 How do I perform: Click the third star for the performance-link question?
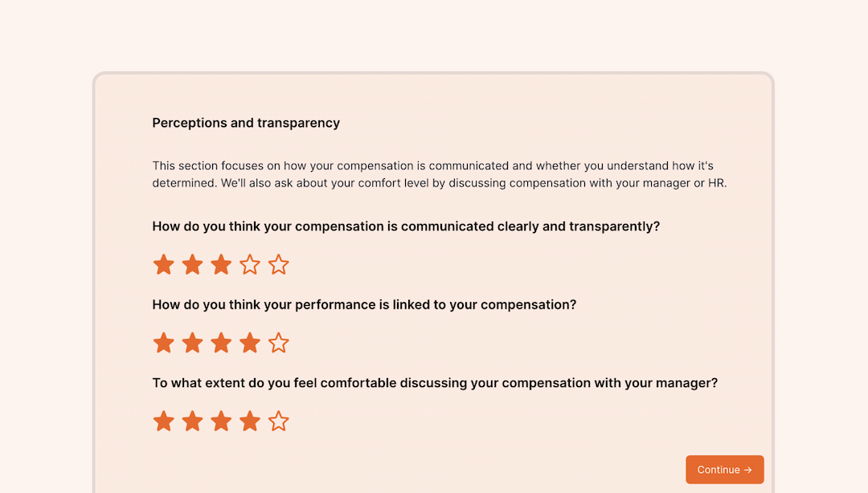click(221, 343)
